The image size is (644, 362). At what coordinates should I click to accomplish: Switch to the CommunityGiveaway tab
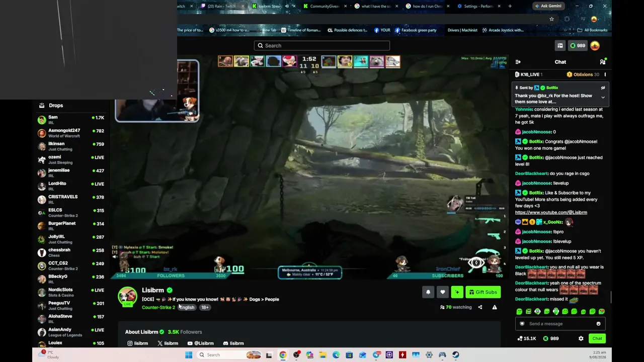point(324,6)
